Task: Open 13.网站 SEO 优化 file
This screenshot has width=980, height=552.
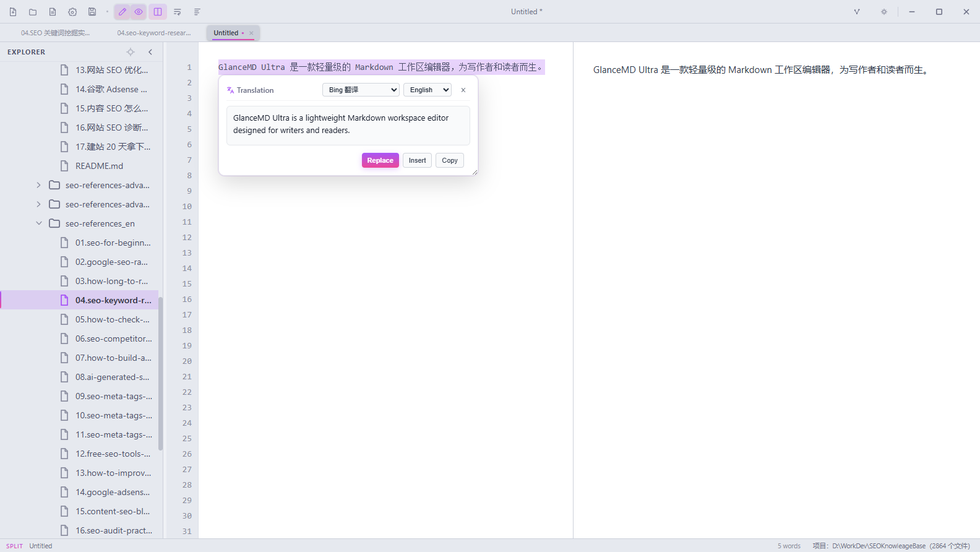Action: pyautogui.click(x=79, y=70)
